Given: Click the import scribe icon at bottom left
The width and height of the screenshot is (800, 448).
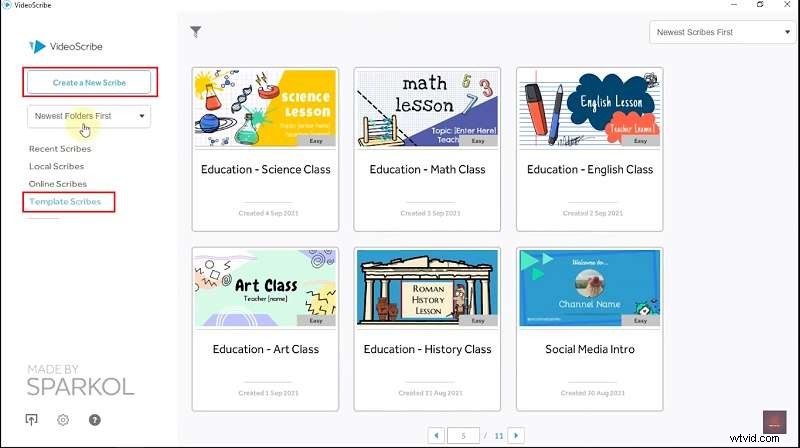Looking at the screenshot, I should click(x=32, y=419).
